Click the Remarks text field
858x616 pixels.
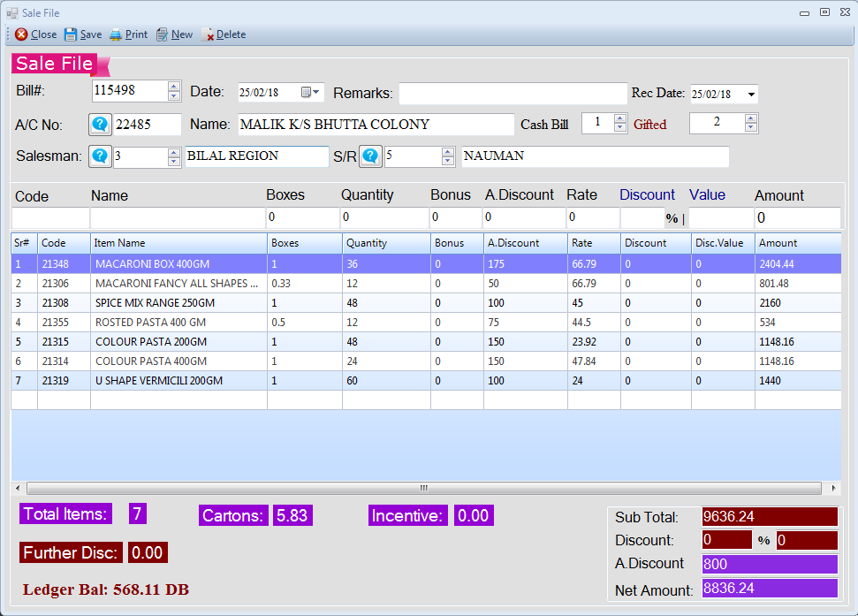coord(513,94)
